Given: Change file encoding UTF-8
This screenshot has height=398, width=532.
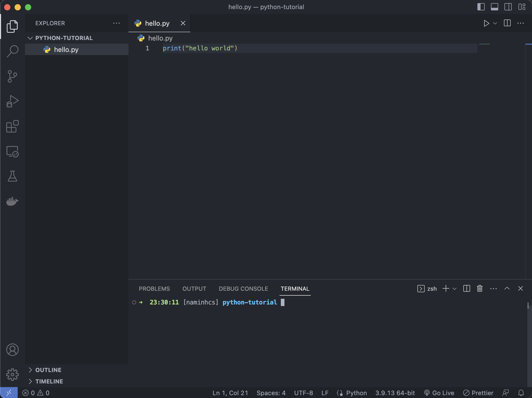Looking at the screenshot, I should coord(303,393).
